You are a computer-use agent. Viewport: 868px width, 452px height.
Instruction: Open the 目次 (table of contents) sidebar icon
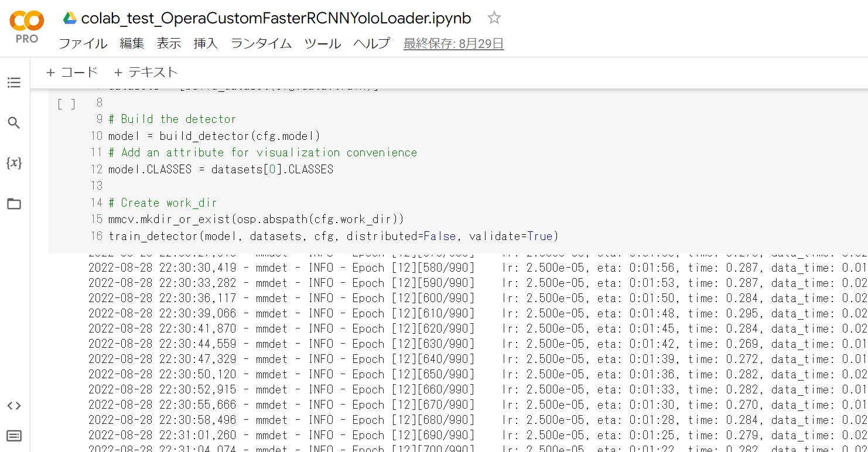click(14, 82)
